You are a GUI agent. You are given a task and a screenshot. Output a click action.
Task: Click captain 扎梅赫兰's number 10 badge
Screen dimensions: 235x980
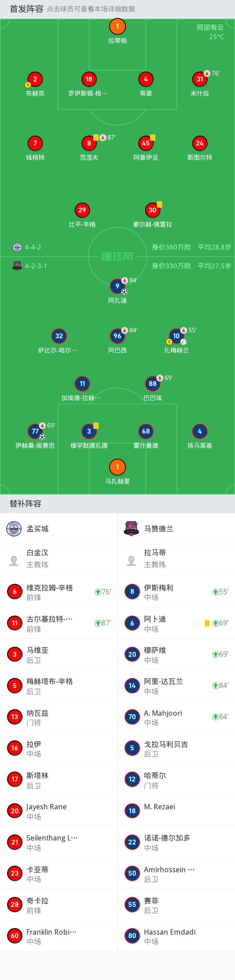coord(176,336)
